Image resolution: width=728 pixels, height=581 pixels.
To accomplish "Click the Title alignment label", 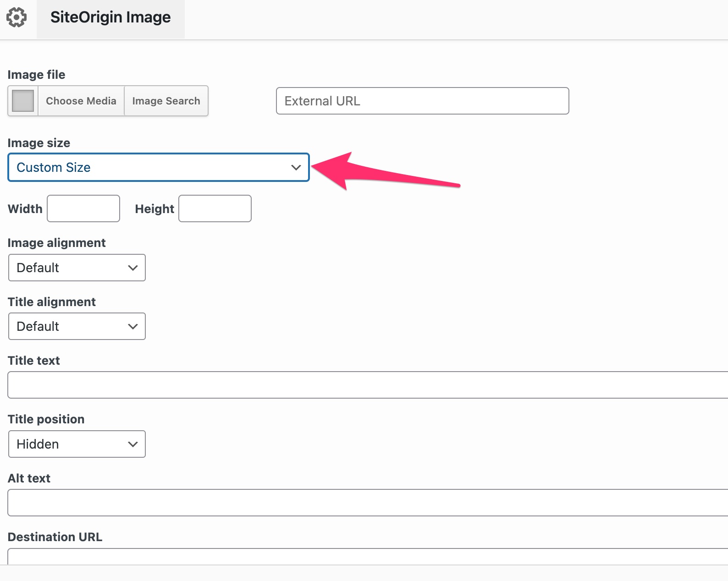I will (x=52, y=302).
